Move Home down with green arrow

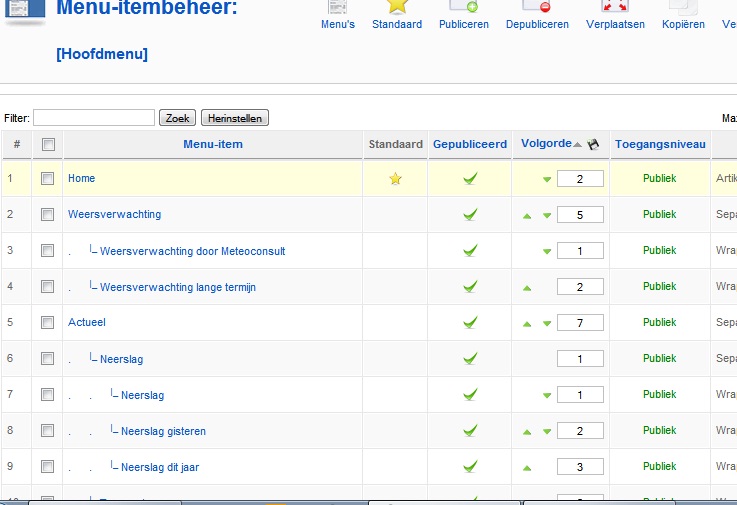tap(547, 179)
